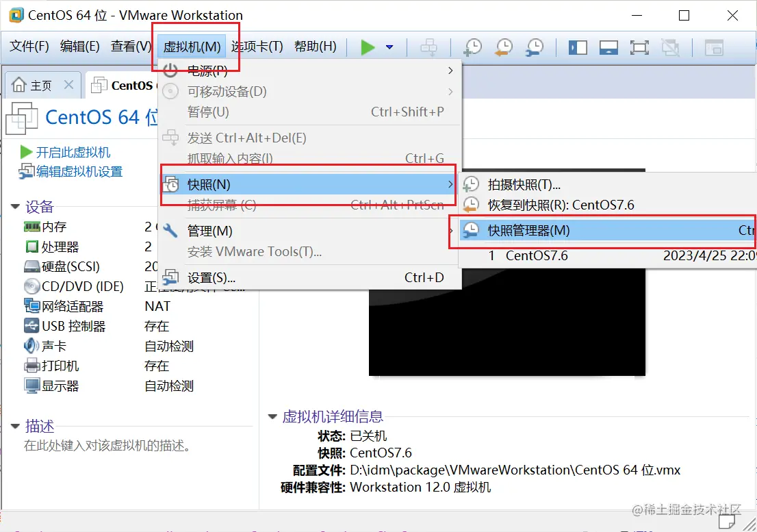Open the 文件(F) menu
Screen dimensions: 757x532
29,47
